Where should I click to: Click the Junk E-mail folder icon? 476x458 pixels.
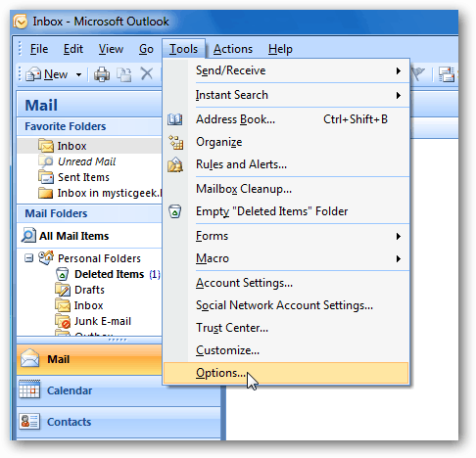[x=63, y=321]
